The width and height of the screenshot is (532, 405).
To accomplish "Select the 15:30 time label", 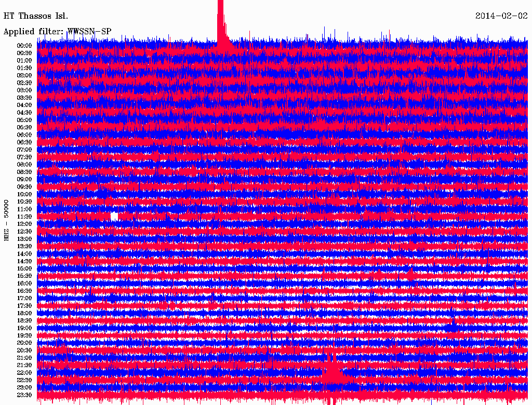I will pyautogui.click(x=24, y=276).
